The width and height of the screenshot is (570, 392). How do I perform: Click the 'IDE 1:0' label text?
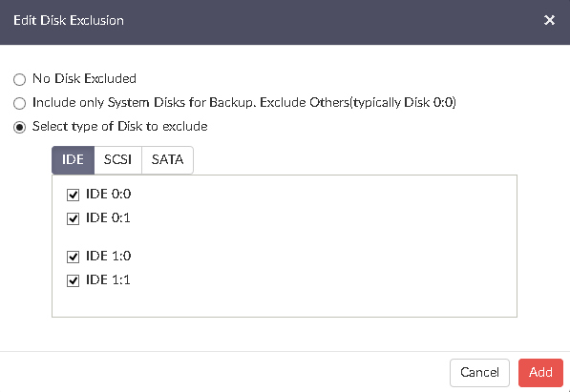(108, 257)
